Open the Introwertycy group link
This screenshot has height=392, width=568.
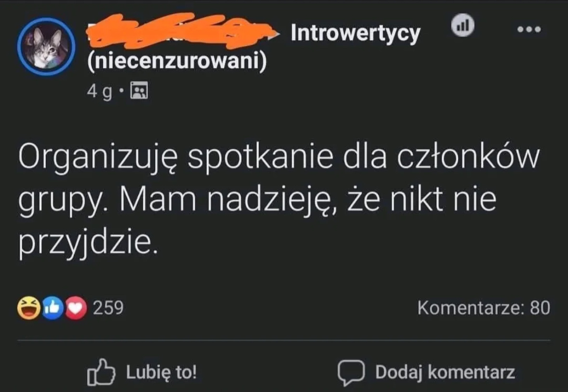[x=356, y=33]
